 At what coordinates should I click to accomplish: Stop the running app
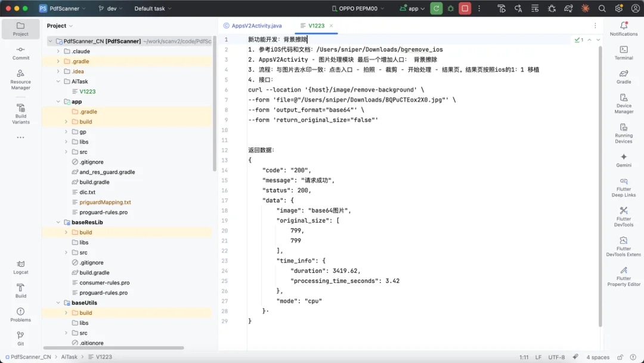pyautogui.click(x=465, y=8)
